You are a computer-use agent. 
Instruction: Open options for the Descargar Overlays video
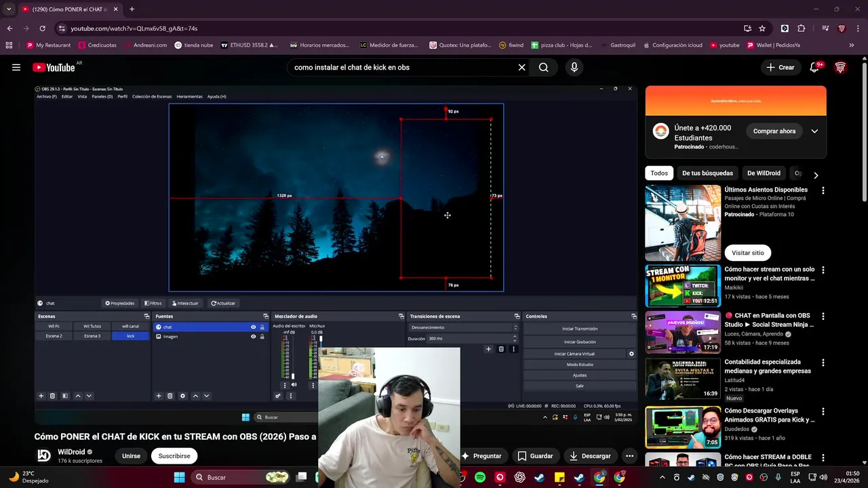(x=823, y=411)
